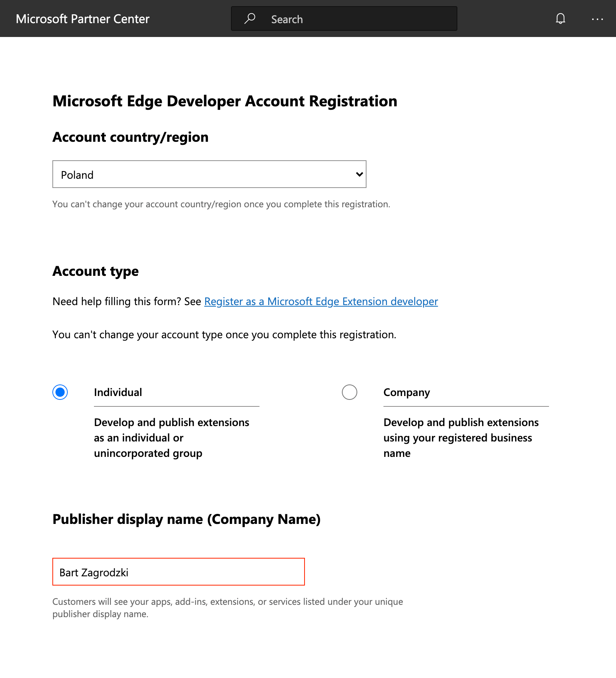The height and width of the screenshot is (678, 616).
Task: Click the search magnifier icon
Action: pos(250,18)
